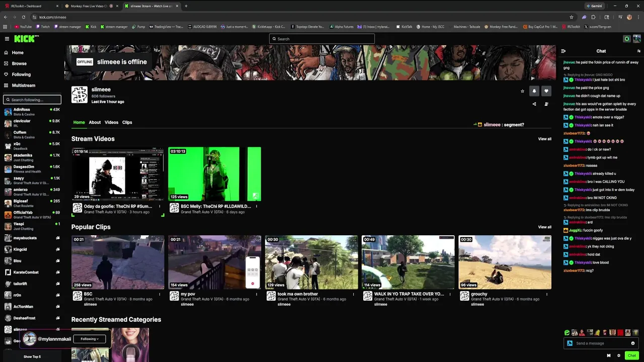Click the green extension icon beside avatar
Viewport: 644px width, 362px height.
click(627, 39)
